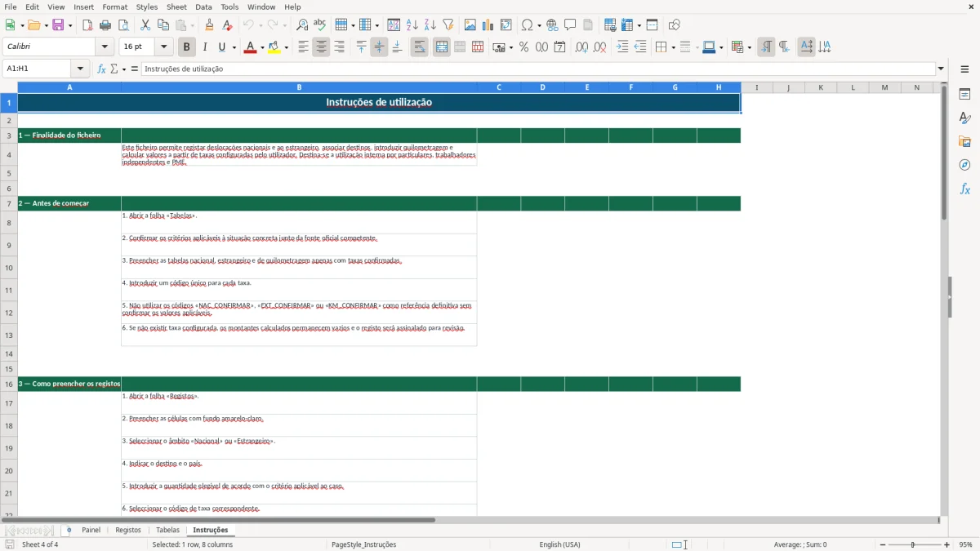Toggle the AutoFilter funnel icon

click(448, 25)
